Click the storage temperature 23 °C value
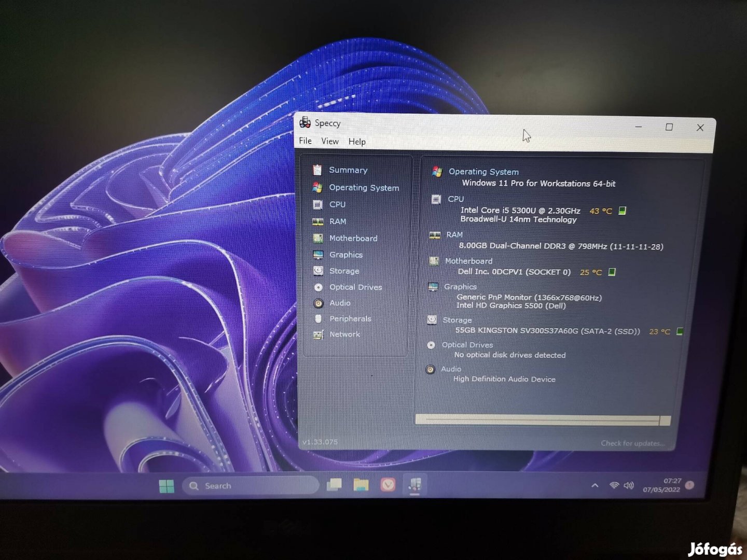Screen dimensions: 747x560 (x=660, y=331)
